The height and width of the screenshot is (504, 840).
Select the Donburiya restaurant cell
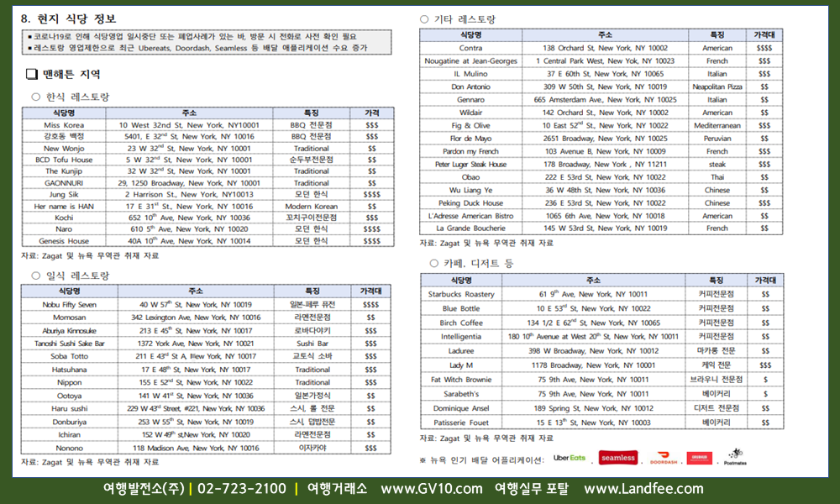[x=69, y=422]
